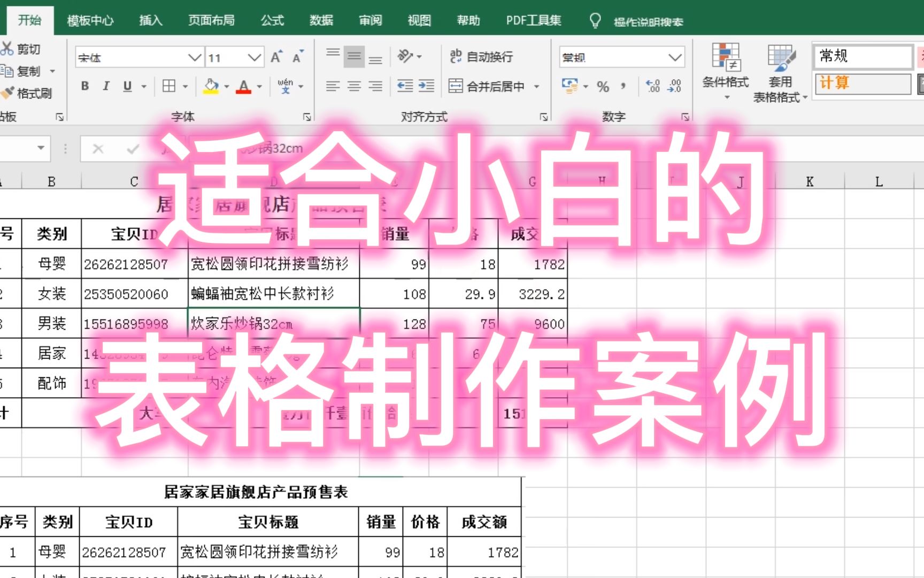Click Merge and Center (合并后居中)
Viewport: 924px width, 578px height.
pos(487,86)
